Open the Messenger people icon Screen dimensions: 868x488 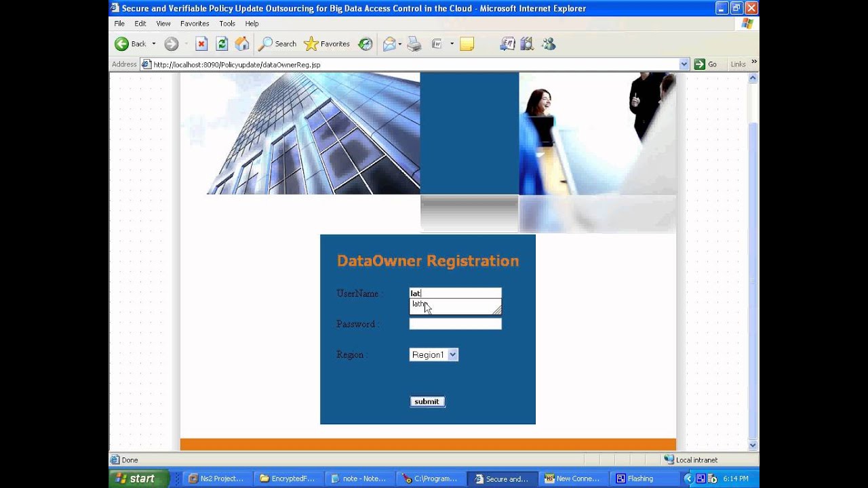tap(549, 44)
